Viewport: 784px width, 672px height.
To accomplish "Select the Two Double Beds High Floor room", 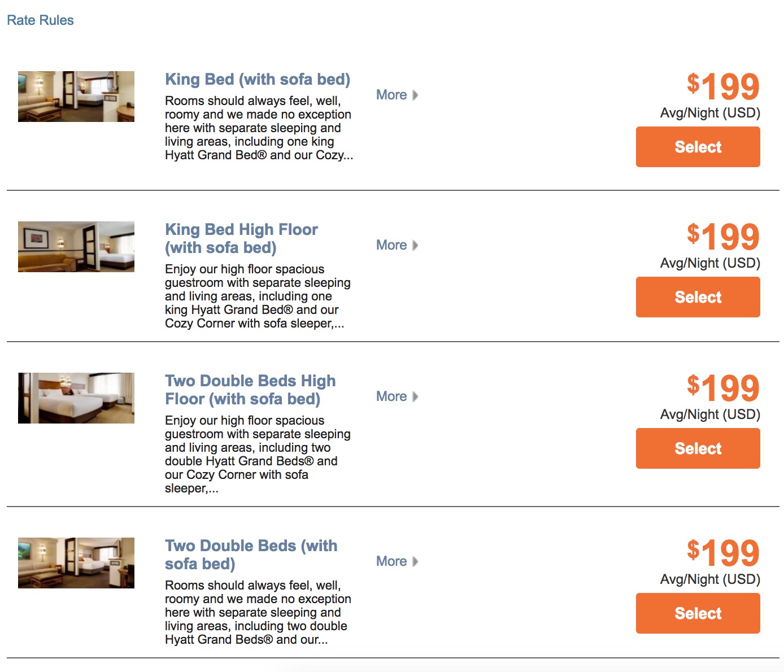I will (698, 448).
